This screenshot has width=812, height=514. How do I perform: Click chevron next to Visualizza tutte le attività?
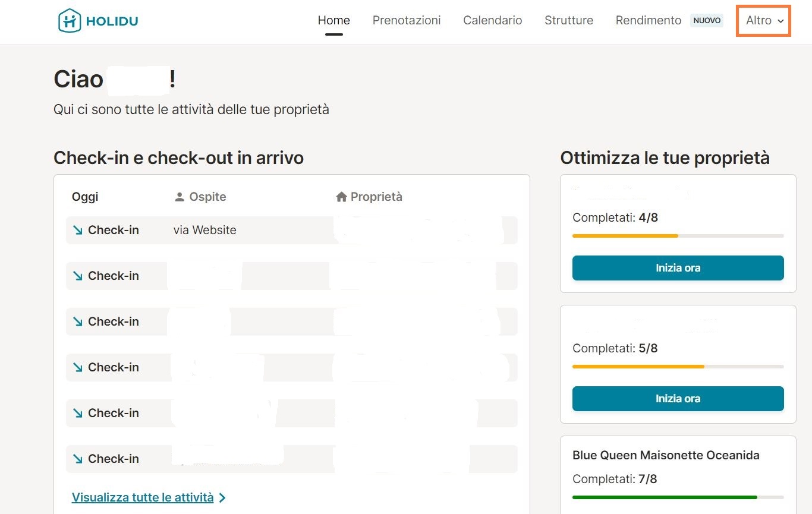point(222,498)
